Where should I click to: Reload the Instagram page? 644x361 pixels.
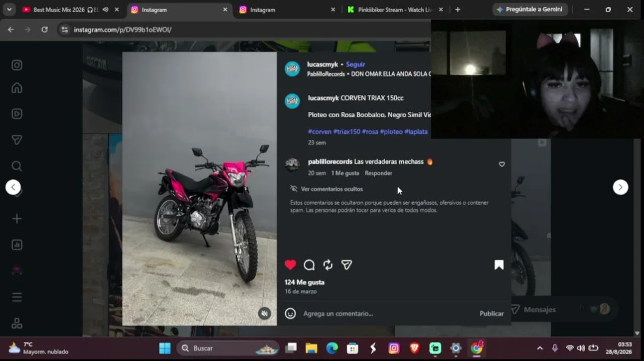45,30
